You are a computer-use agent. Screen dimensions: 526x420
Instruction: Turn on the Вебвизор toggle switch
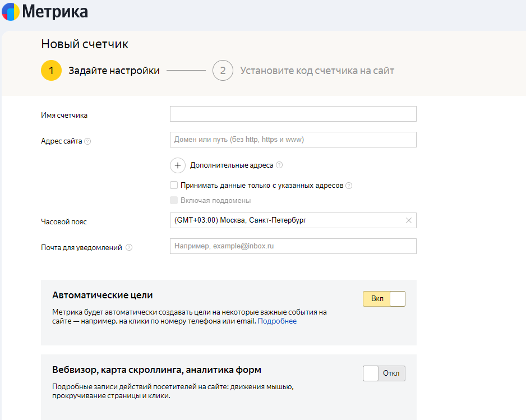coord(384,373)
